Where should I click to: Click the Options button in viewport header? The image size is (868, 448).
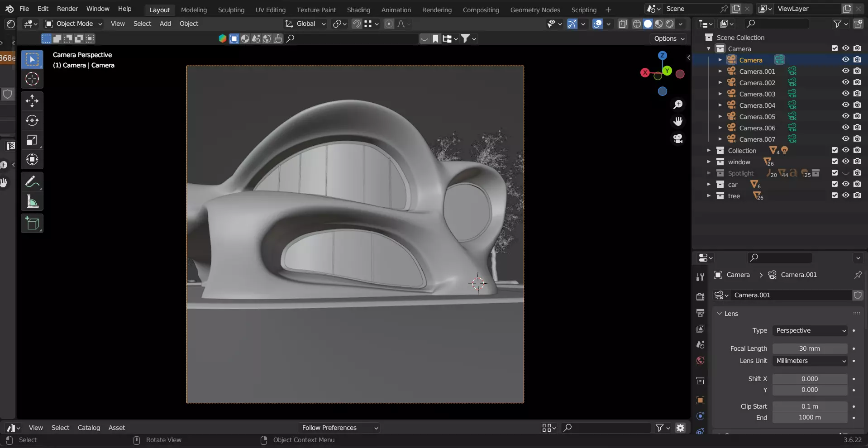(x=669, y=38)
